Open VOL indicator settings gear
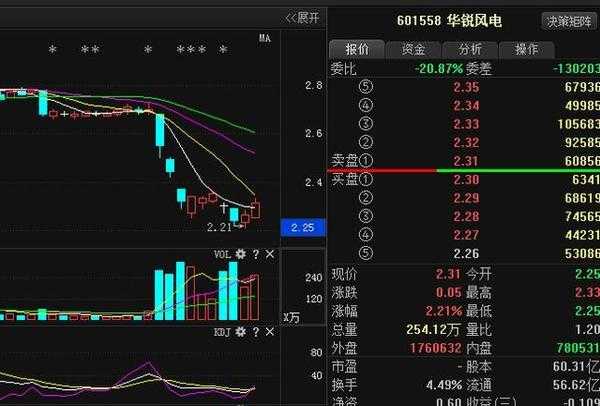 [240, 255]
